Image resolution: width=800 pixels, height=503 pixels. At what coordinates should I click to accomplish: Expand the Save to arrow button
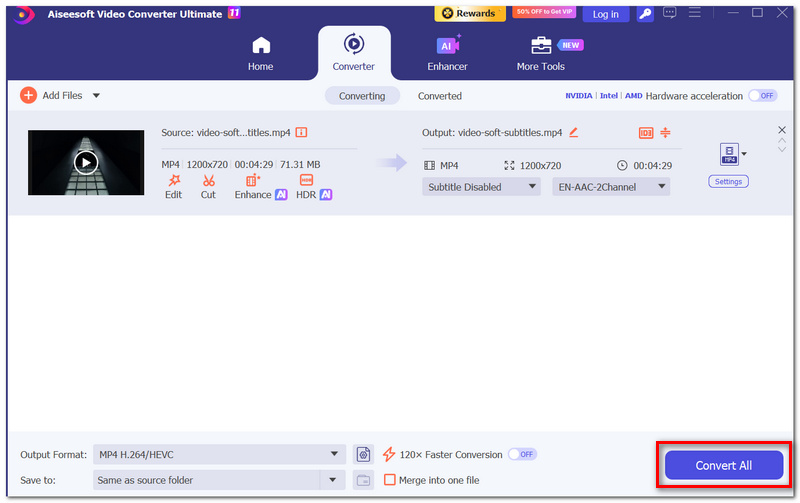click(x=333, y=480)
